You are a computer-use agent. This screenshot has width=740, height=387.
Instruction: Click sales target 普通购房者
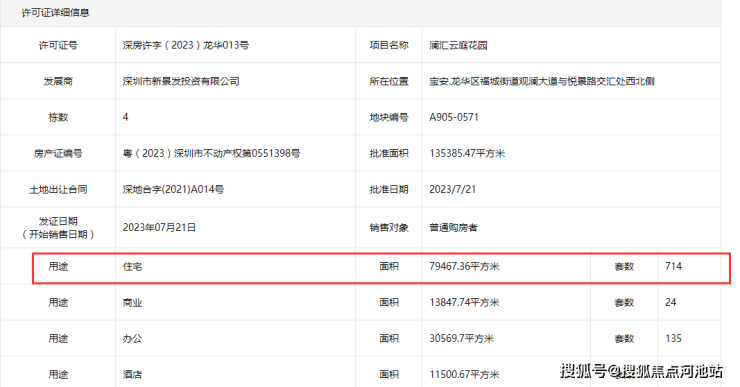(453, 227)
